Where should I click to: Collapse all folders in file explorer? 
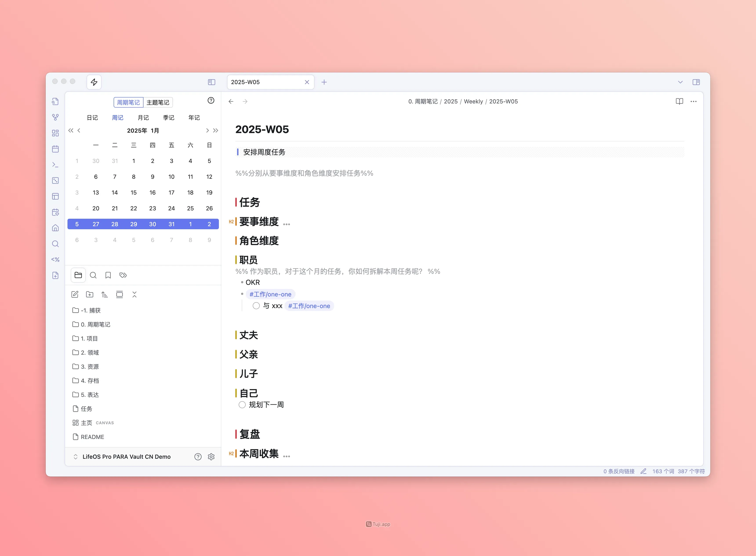click(x=134, y=294)
